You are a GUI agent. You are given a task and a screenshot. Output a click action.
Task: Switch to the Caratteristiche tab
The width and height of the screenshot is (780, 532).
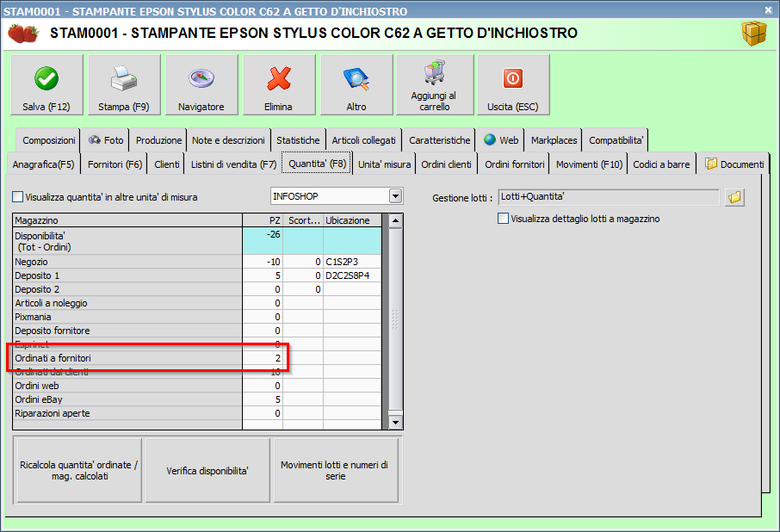point(439,140)
